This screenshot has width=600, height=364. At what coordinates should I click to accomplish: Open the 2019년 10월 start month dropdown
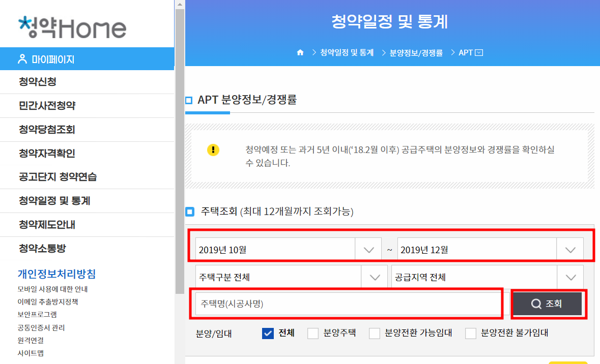click(368, 249)
